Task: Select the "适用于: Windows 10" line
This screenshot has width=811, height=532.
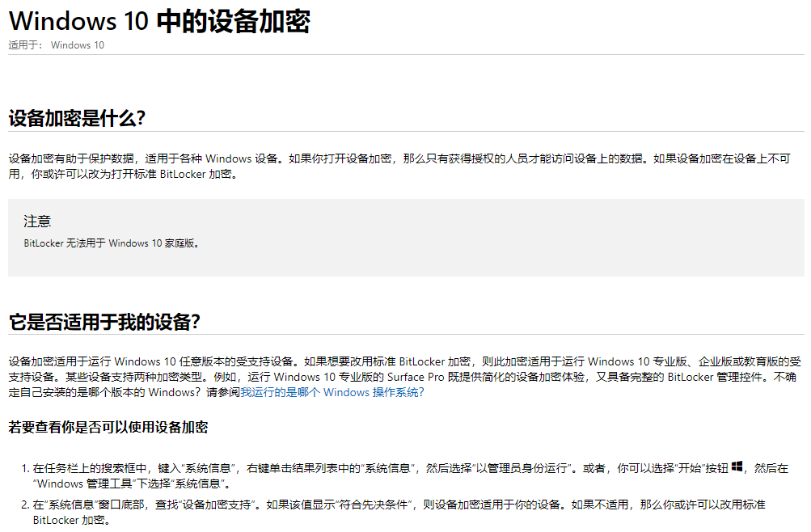Action: [x=57, y=45]
